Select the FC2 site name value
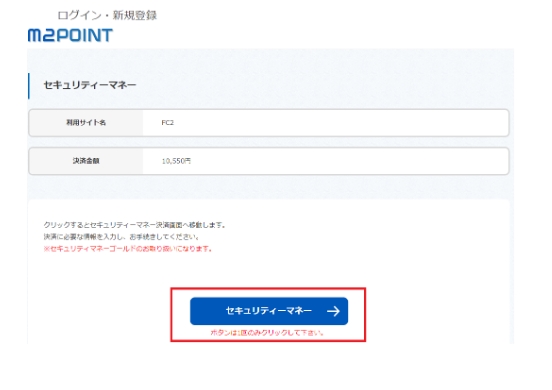 tap(168, 122)
